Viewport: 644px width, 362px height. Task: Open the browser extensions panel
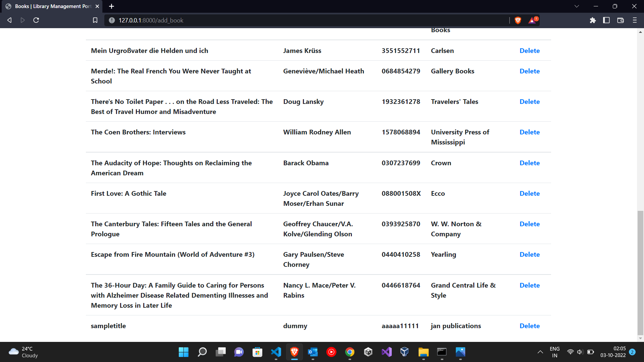pos(593,20)
